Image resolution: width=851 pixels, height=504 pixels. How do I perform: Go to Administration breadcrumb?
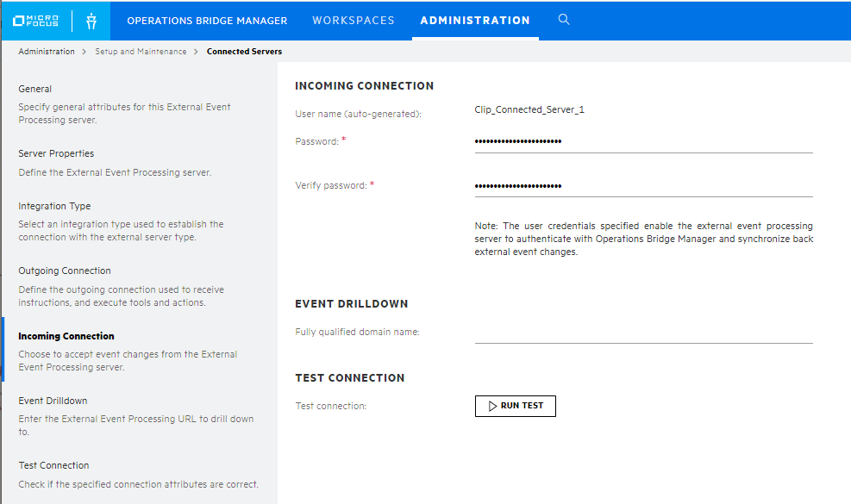point(47,52)
